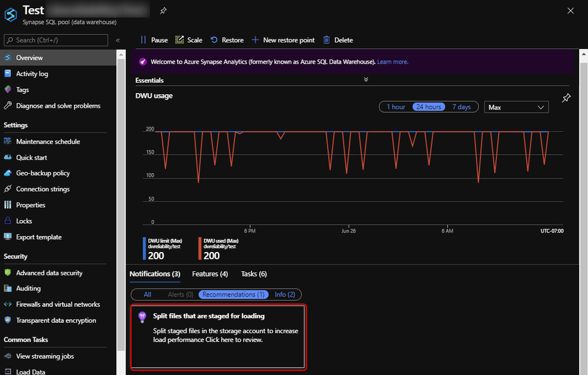
Task: Open Geo-backup policy in the sidebar
Action: (x=42, y=173)
